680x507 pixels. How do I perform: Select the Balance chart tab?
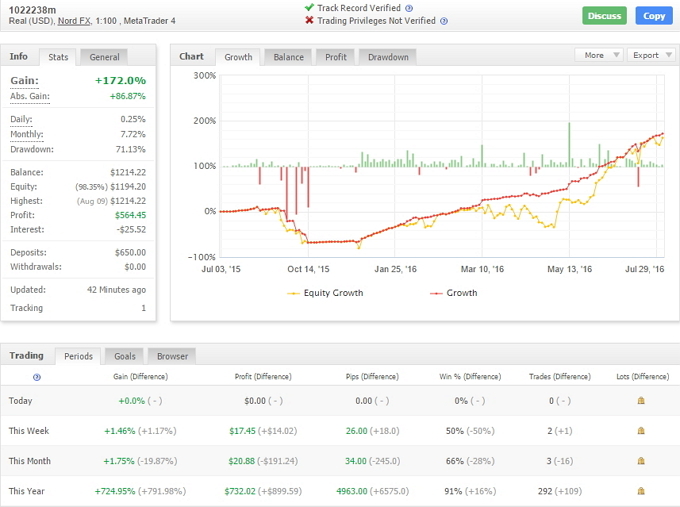(x=288, y=57)
